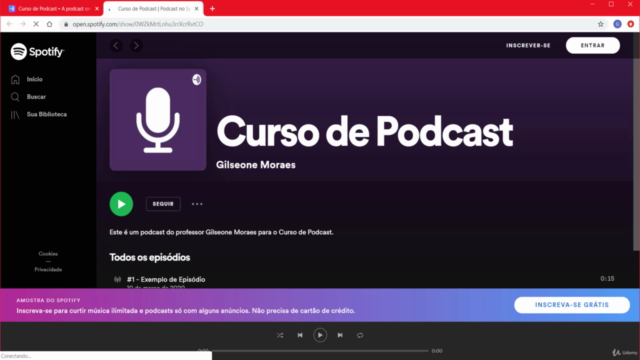Skip to previous track in player

300,335
